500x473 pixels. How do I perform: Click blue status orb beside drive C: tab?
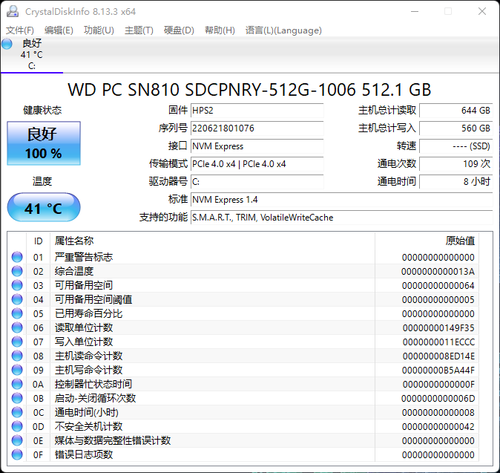[x=7, y=44]
